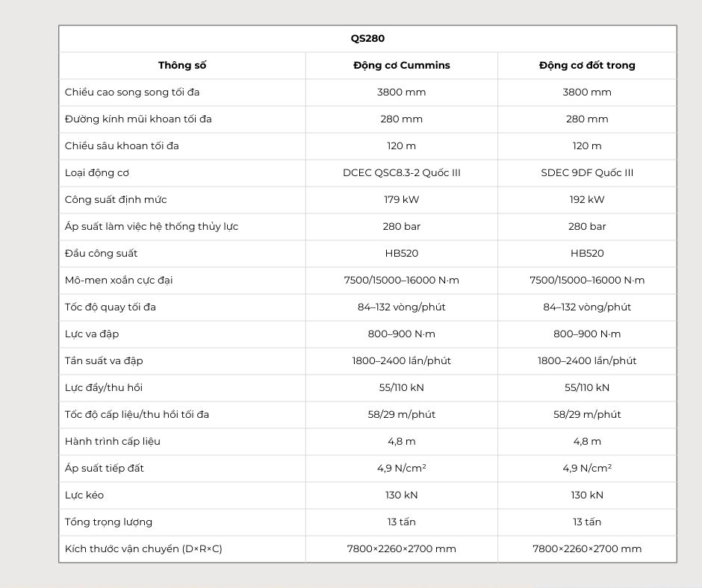This screenshot has width=702, height=588.
Task: Select the Công suất định mức label
Action: click(116, 199)
